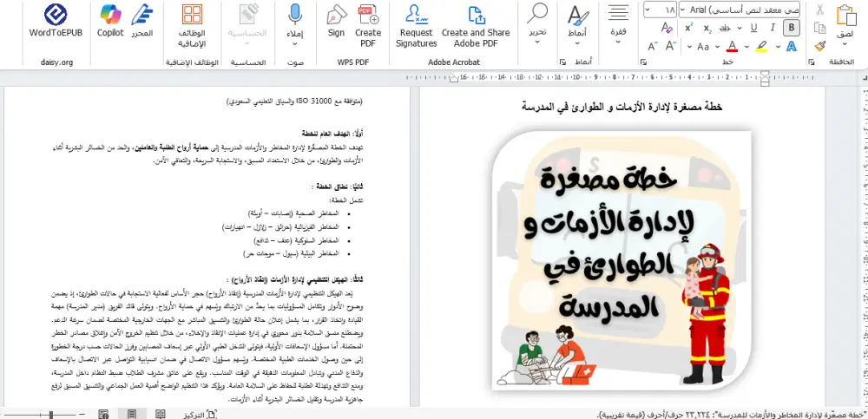Open the Paragraph (فقرة) group
Screen dimensions: 868x419
pyautogui.click(x=618, y=25)
